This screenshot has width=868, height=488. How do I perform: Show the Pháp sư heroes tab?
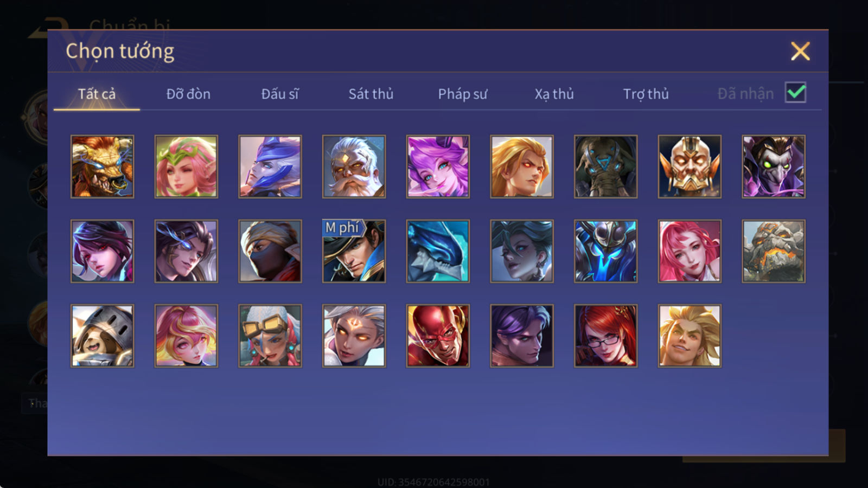tap(463, 94)
